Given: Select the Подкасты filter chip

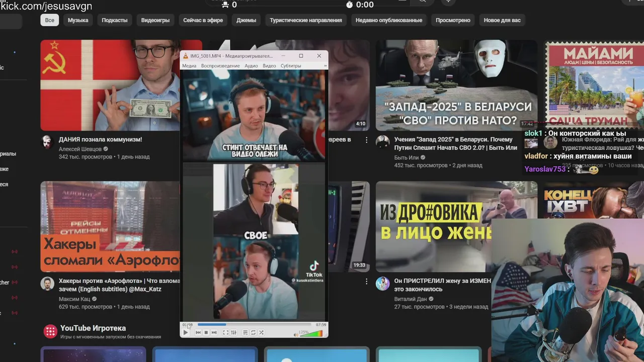Looking at the screenshot, I should (x=115, y=20).
